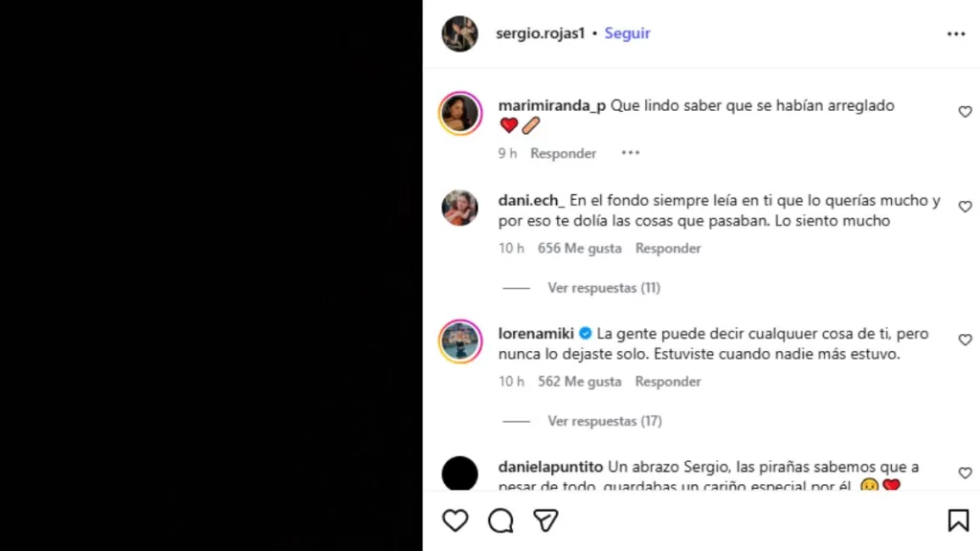The height and width of the screenshot is (551, 980).
Task: Like the post with the heart icon
Action: coord(455,520)
